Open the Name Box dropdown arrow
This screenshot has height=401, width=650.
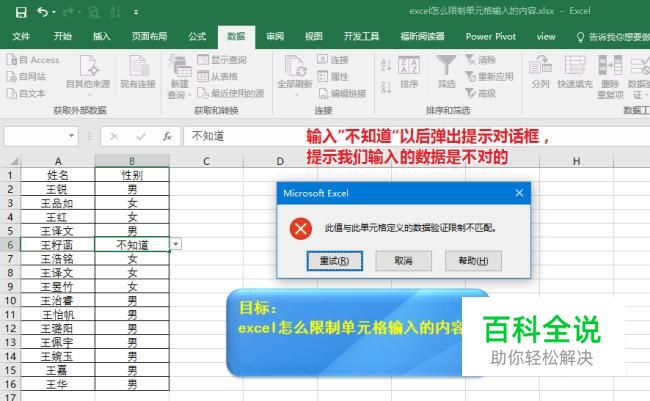[71, 136]
